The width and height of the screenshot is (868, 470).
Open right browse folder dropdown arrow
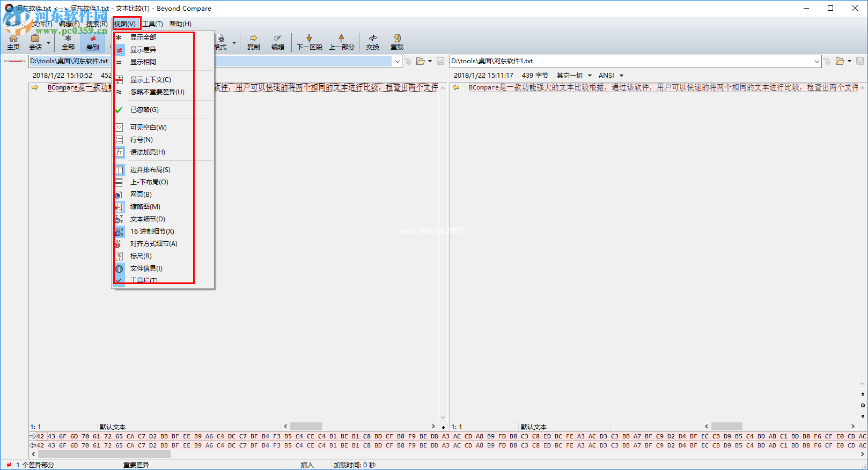pyautogui.click(x=849, y=61)
